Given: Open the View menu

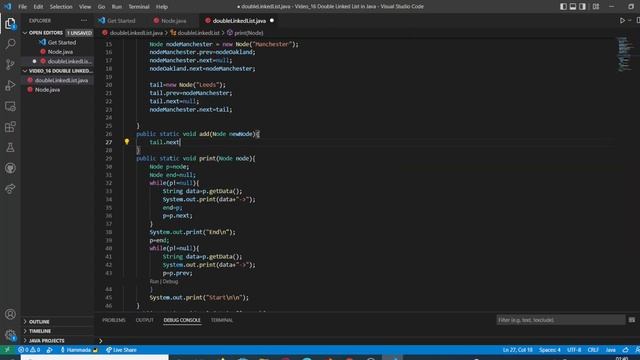Looking at the screenshot, I should coord(85,7).
